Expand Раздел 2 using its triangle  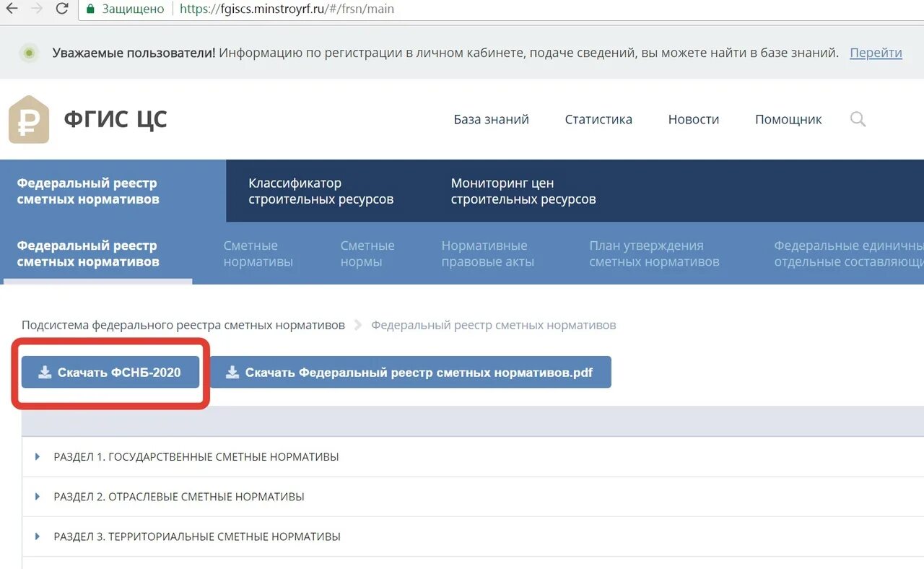click(x=38, y=496)
